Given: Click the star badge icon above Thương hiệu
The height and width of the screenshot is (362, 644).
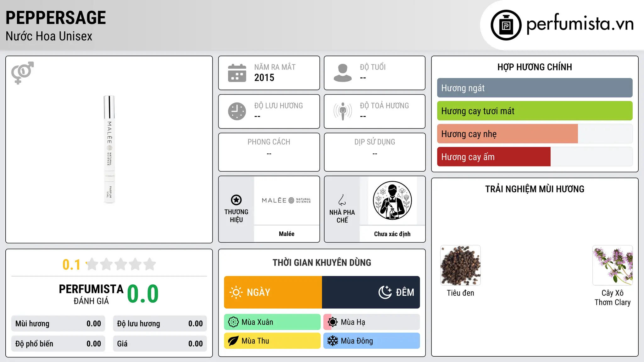Looking at the screenshot, I should [236, 200].
